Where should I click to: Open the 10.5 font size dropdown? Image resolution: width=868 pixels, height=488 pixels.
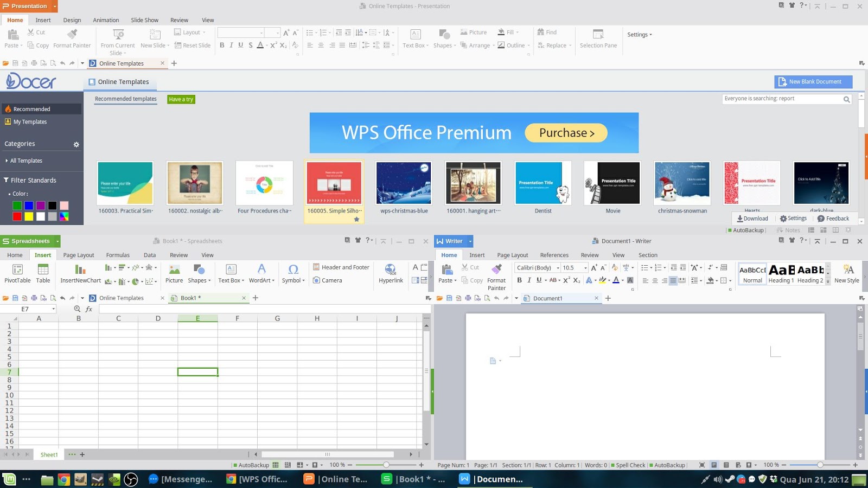coord(585,268)
